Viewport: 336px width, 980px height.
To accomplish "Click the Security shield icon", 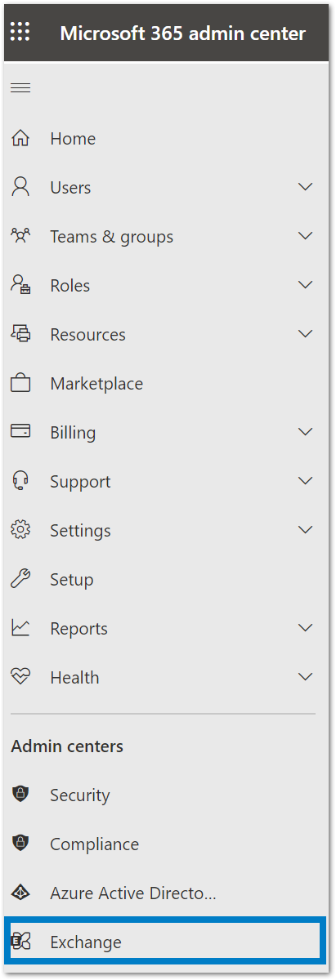I will tap(20, 795).
